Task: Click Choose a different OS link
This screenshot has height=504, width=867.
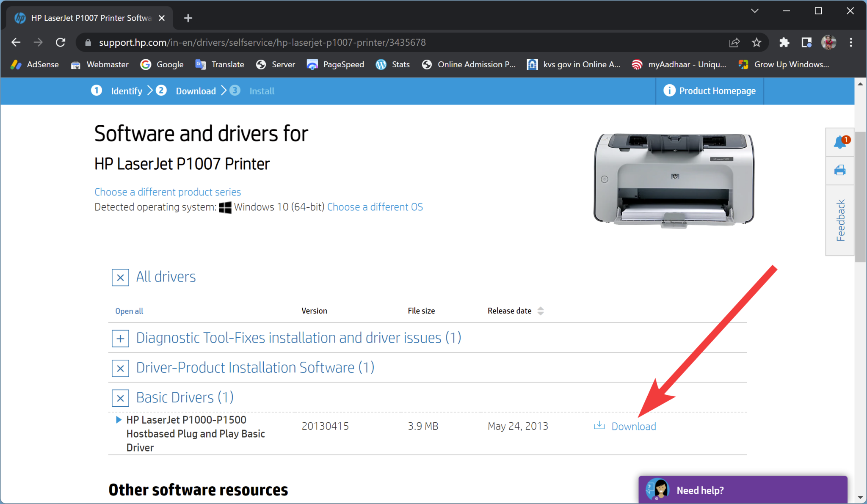Action: click(375, 207)
